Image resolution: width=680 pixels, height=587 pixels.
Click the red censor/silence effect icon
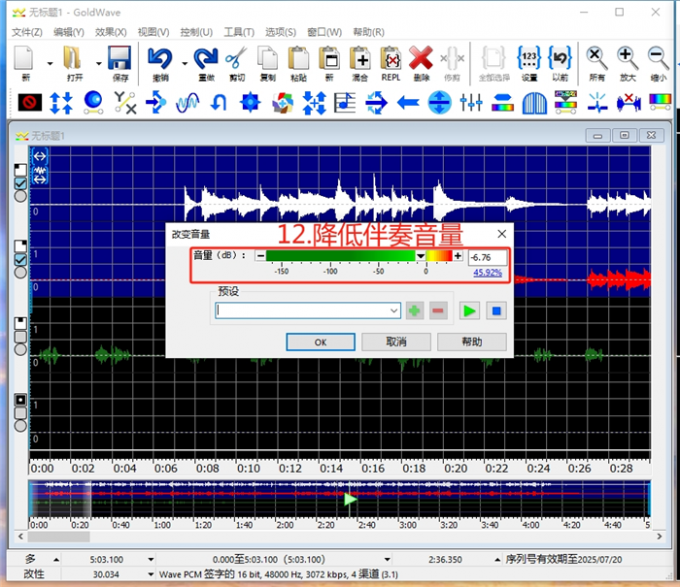tap(30, 103)
